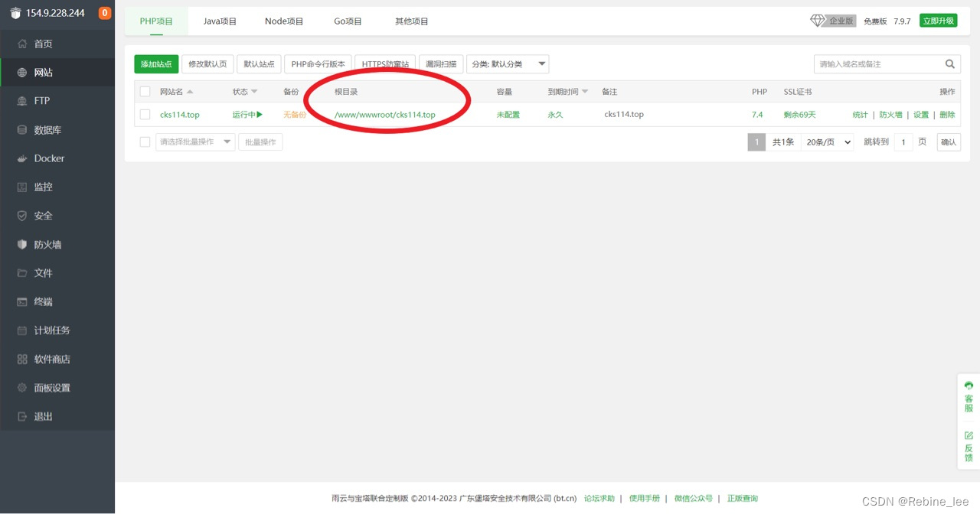Open root directory /www/wwwroot/cks114.top link

(385, 115)
